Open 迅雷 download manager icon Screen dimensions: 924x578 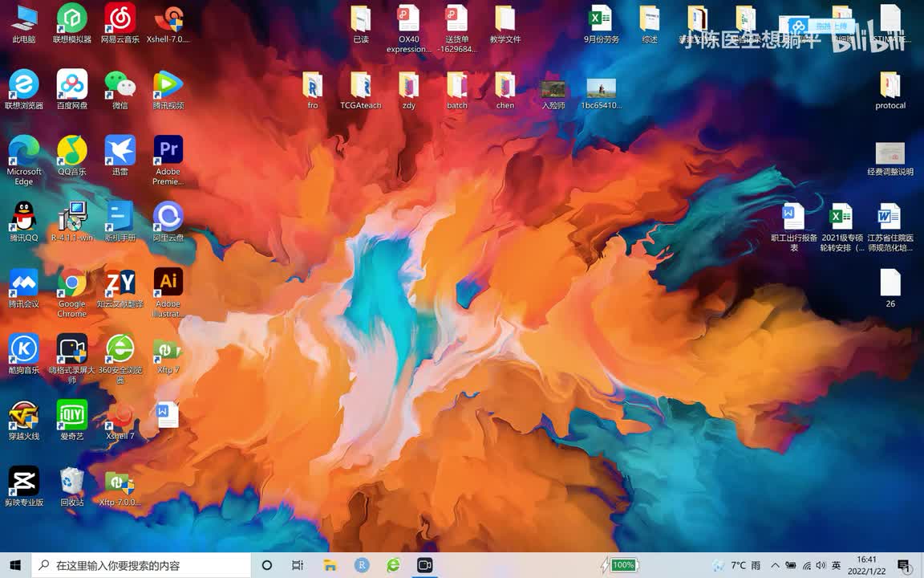point(120,156)
